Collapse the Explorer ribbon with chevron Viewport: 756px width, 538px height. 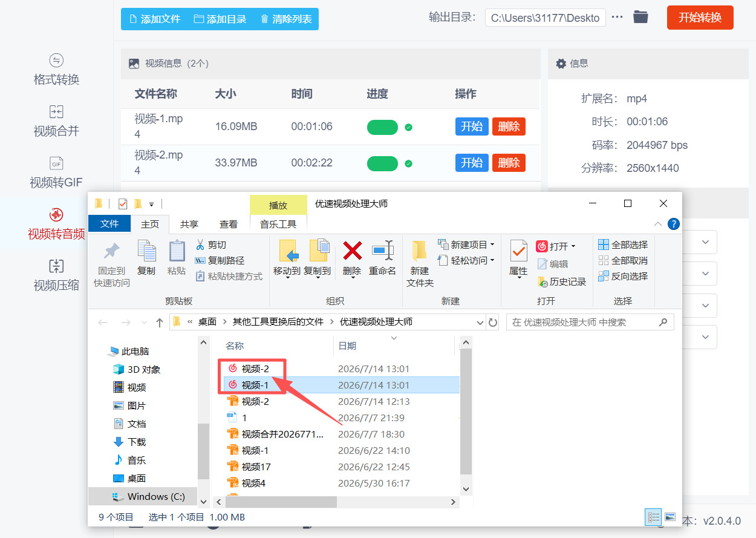click(x=658, y=224)
